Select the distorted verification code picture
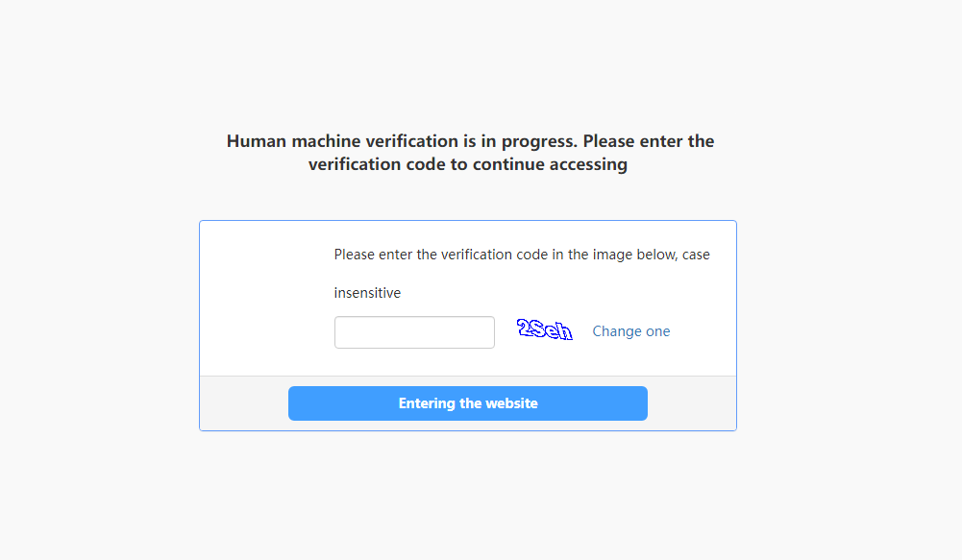The height and width of the screenshot is (560, 962). [544, 330]
